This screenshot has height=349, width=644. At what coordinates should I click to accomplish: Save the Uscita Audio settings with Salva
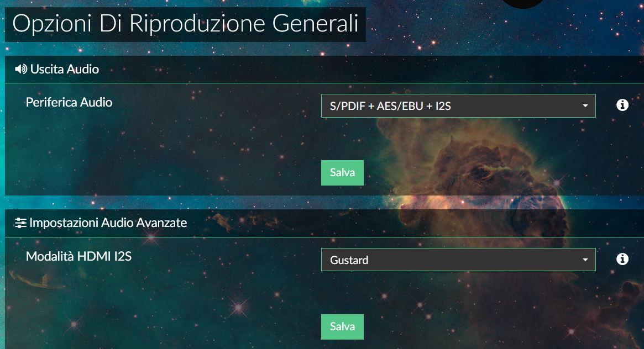click(342, 173)
